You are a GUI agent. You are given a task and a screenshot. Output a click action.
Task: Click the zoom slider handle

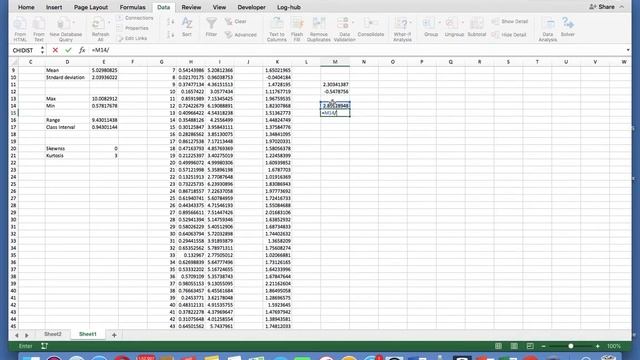(x=571, y=346)
